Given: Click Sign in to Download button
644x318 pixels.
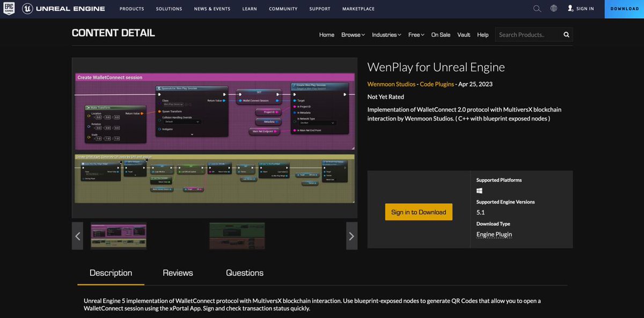Looking at the screenshot, I should (x=419, y=212).
